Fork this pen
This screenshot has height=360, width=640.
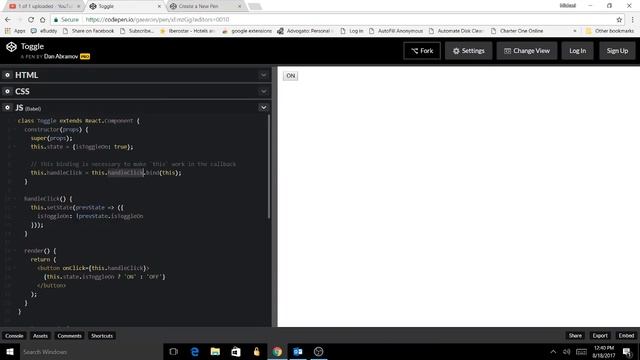coord(422,51)
